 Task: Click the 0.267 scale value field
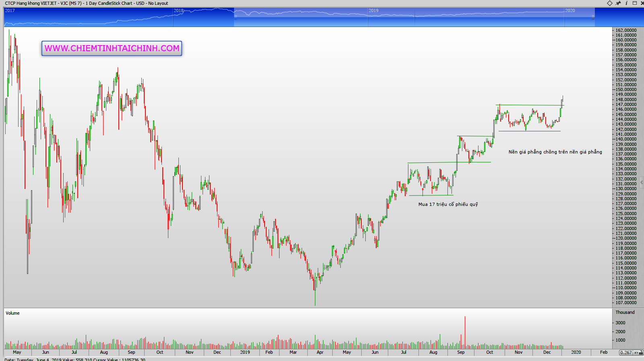(626, 353)
